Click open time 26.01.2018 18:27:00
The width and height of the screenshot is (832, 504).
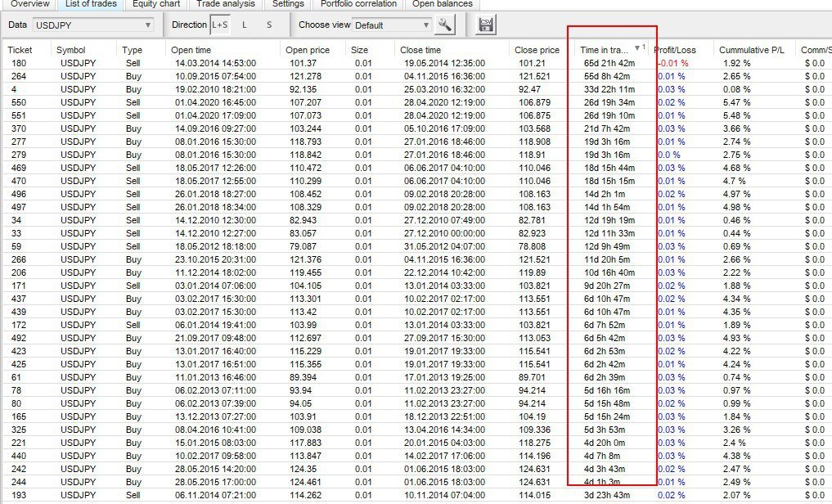(215, 194)
